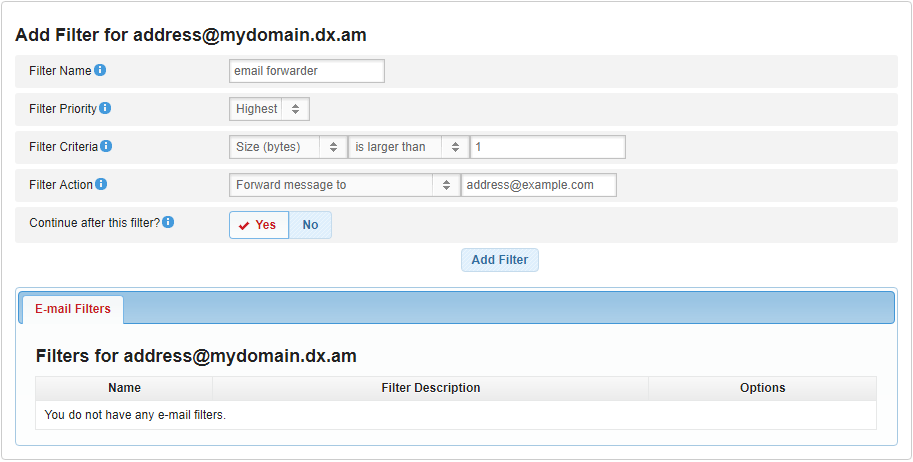The width and height of the screenshot is (913, 462).
Task: Click the info icon beside Filter Action
Action: click(101, 184)
